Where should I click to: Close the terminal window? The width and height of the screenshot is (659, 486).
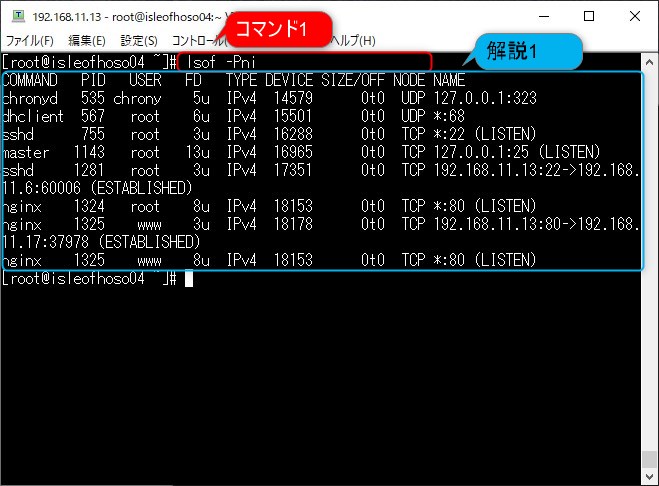point(635,16)
